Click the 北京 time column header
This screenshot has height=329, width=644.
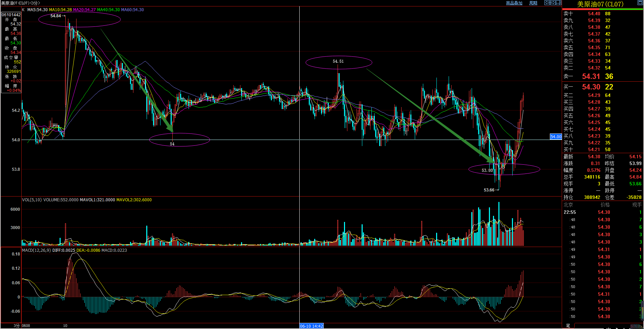(568, 205)
